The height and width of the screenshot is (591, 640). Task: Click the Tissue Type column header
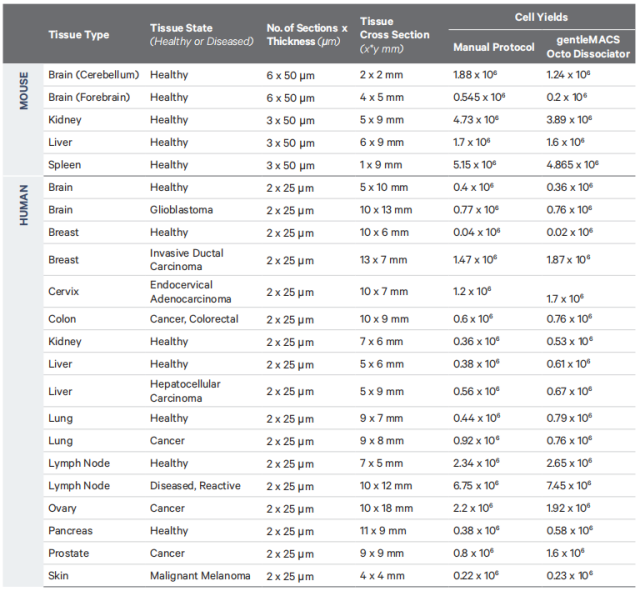pyautogui.click(x=79, y=35)
